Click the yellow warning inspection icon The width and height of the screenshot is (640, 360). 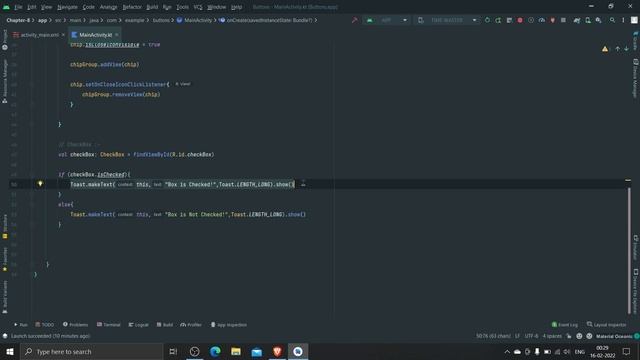(605, 49)
